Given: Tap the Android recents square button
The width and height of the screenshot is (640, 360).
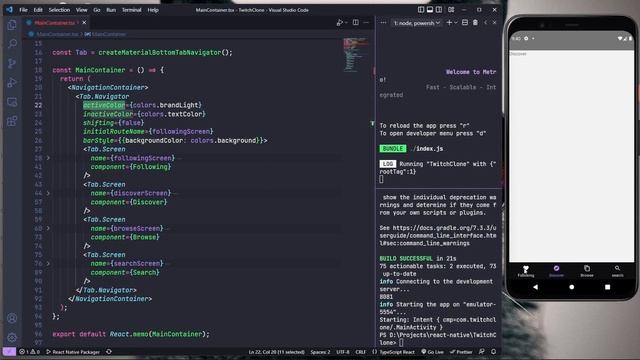Looking at the screenshot, I should click(607, 287).
